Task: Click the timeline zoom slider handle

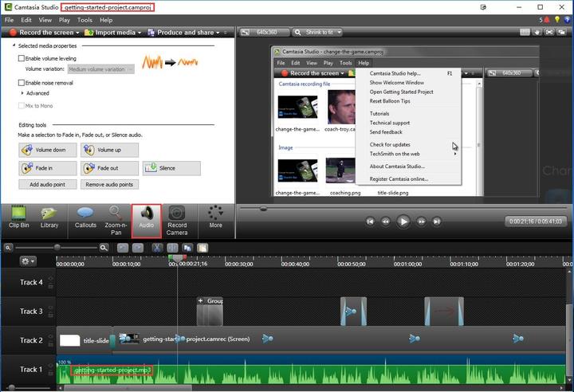Action: click(57, 248)
